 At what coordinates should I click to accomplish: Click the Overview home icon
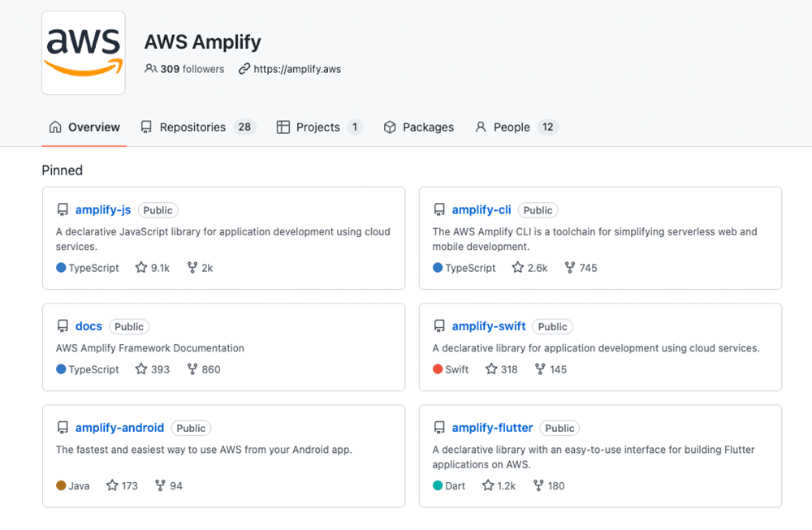tap(54, 127)
